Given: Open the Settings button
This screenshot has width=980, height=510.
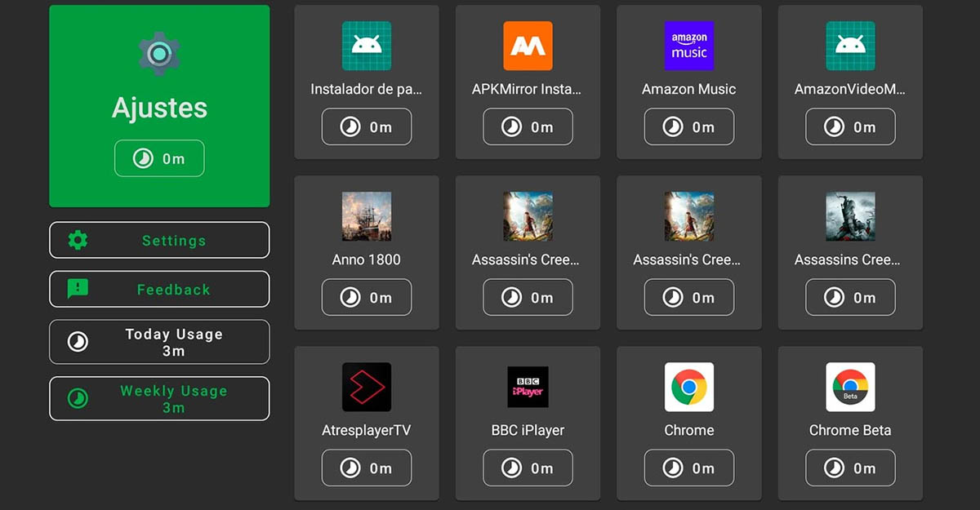Looking at the screenshot, I should [x=159, y=240].
